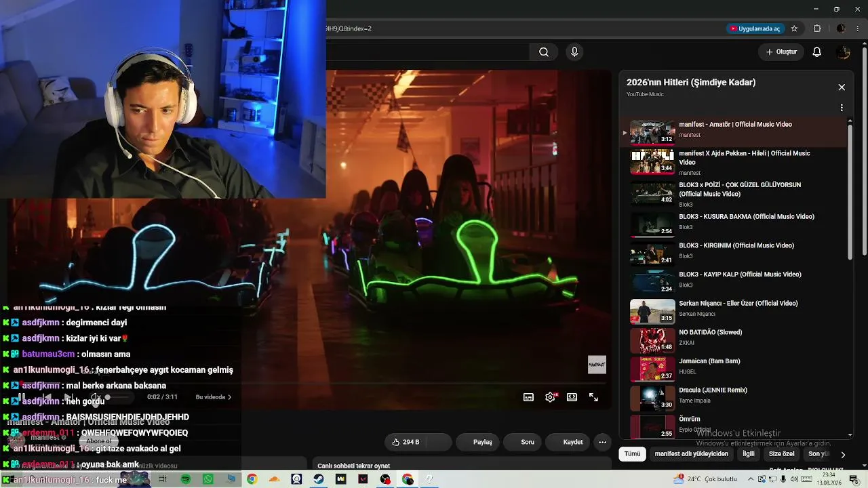The image size is (868, 488).
Task: Open browser extensions puzzle icon
Action: coord(817,28)
